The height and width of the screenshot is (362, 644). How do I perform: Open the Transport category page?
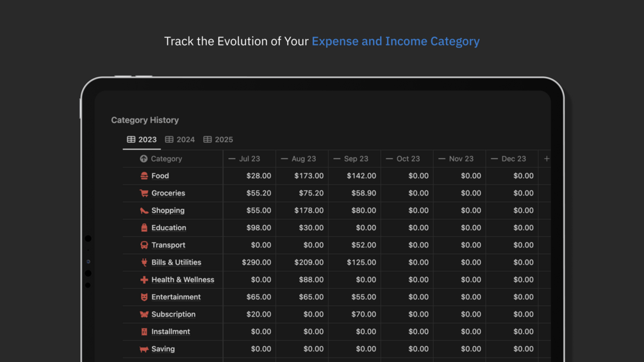169,245
